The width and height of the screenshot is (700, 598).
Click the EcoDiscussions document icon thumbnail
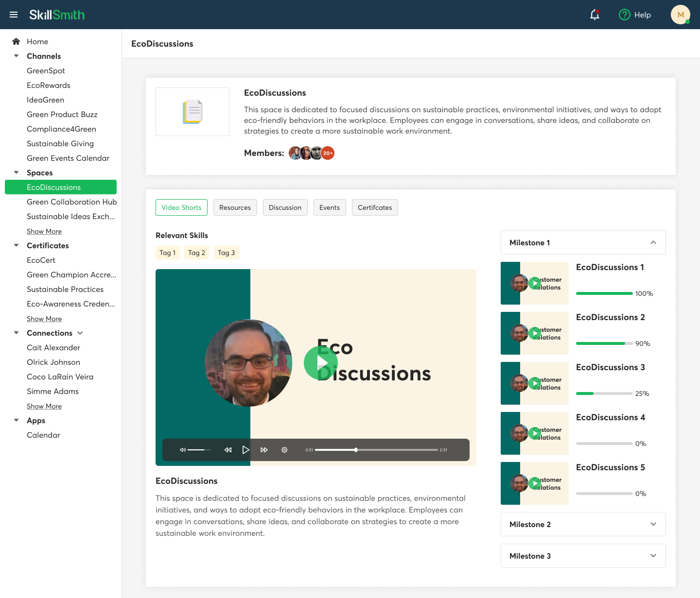(x=192, y=112)
